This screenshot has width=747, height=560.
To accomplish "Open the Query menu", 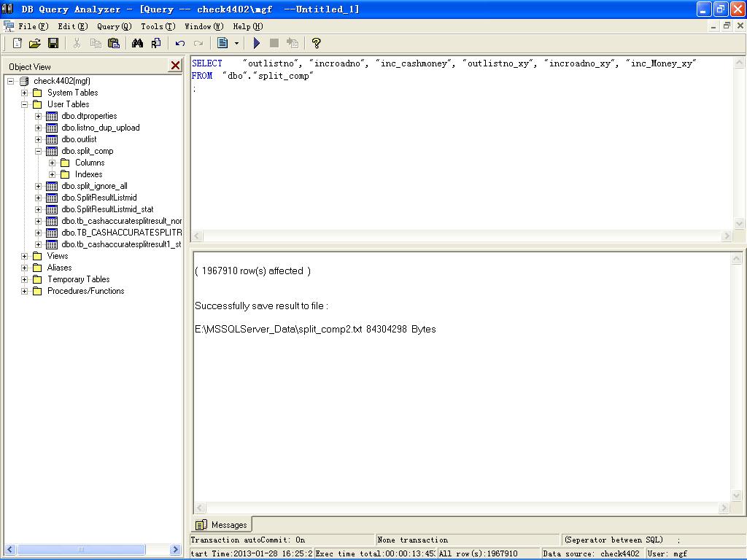I will click(115, 26).
